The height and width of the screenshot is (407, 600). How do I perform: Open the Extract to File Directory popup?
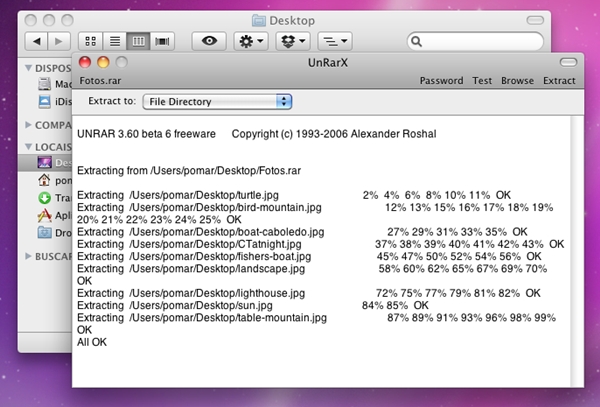(217, 102)
